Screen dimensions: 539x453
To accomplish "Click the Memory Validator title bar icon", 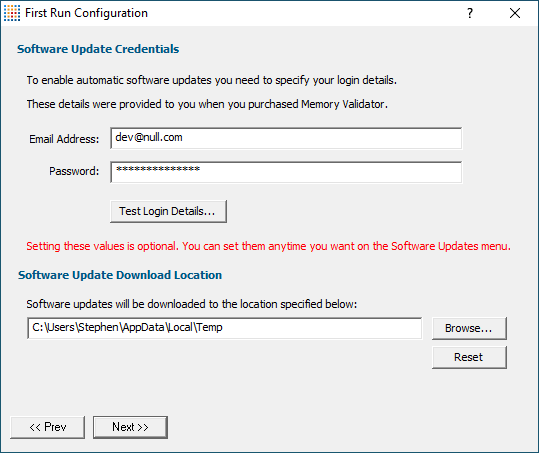I will click(12, 13).
